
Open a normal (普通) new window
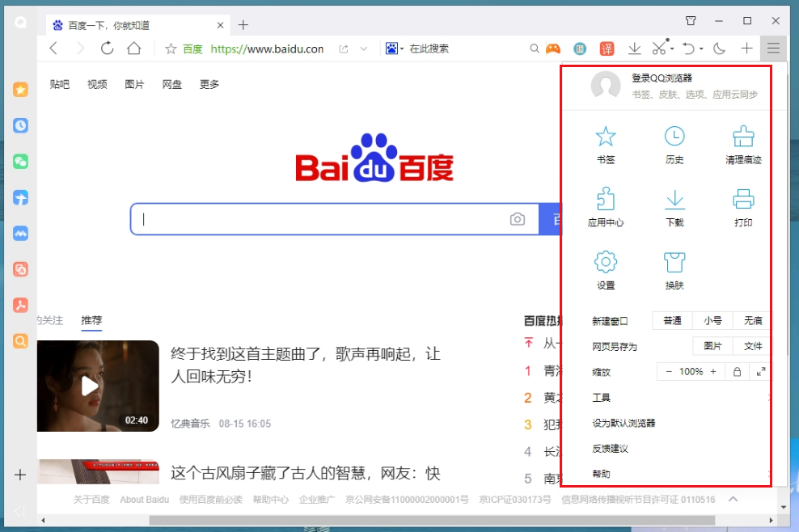672,320
